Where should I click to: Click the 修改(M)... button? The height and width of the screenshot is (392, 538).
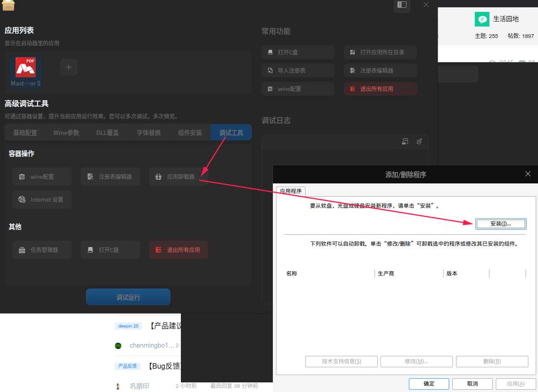(x=417, y=361)
